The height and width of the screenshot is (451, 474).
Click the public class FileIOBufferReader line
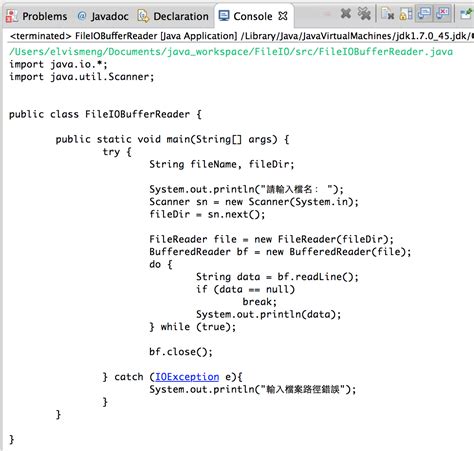(x=105, y=114)
